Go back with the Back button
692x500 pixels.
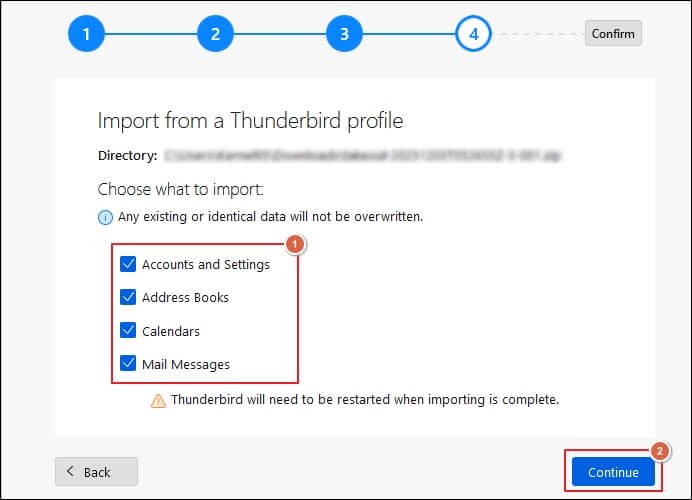click(96, 472)
